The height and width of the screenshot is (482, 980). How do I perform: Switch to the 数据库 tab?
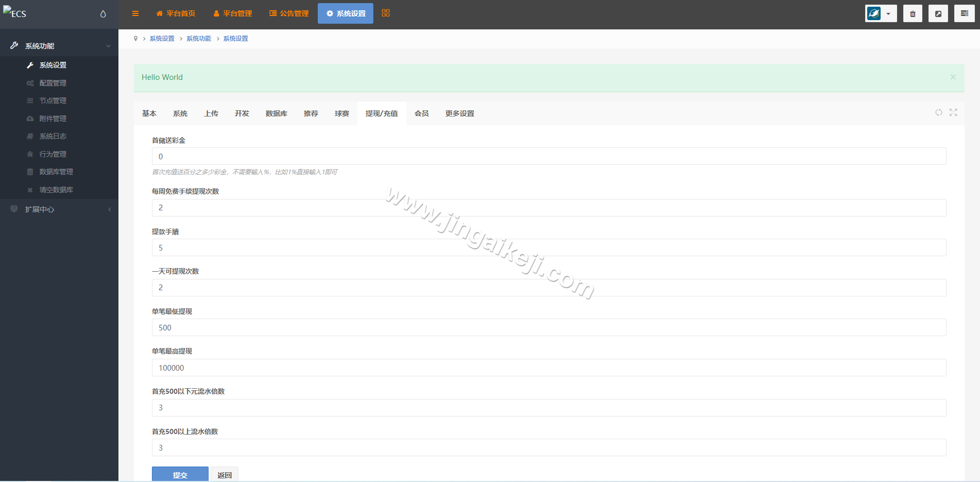pos(276,113)
